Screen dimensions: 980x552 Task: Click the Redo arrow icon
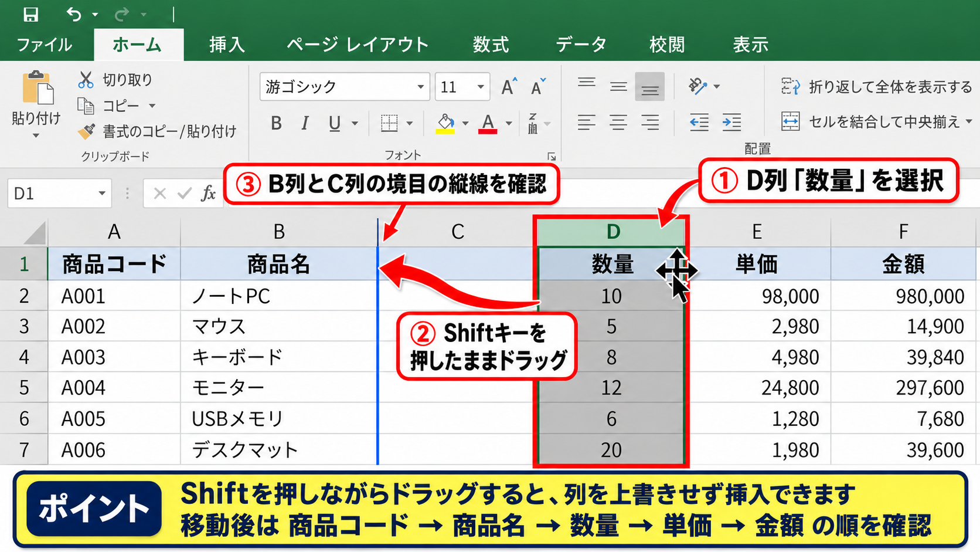coord(122,14)
